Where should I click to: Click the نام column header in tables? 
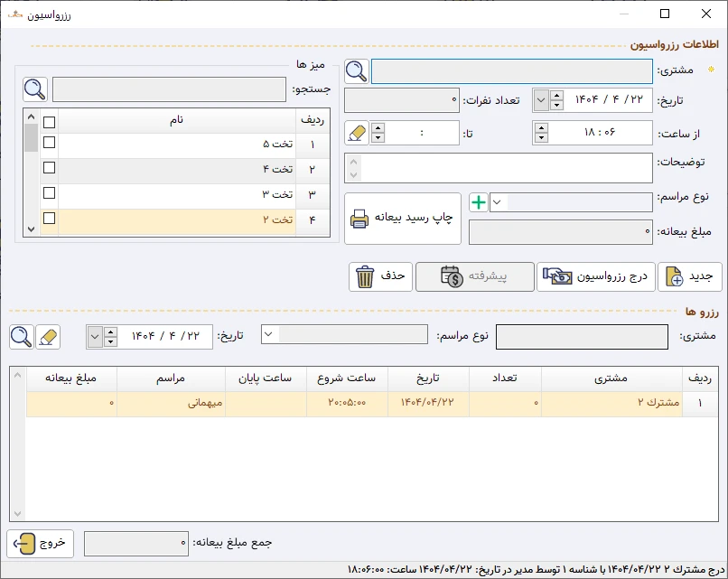(x=176, y=121)
